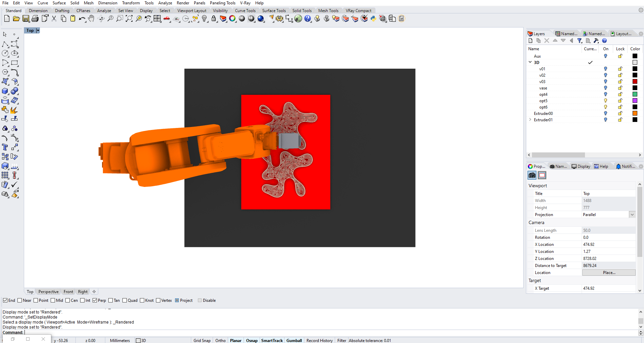
Task: Click the Zoom Extents icon
Action: [129, 19]
